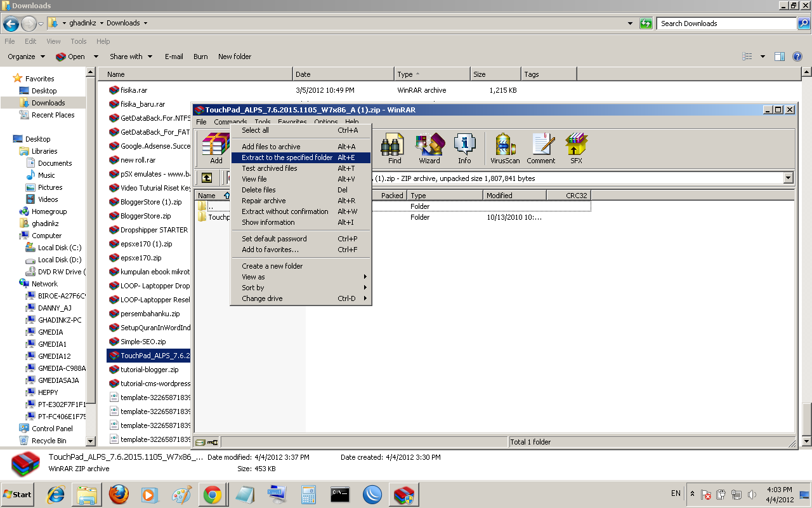Open Windows Media Player from taskbar

150,494
